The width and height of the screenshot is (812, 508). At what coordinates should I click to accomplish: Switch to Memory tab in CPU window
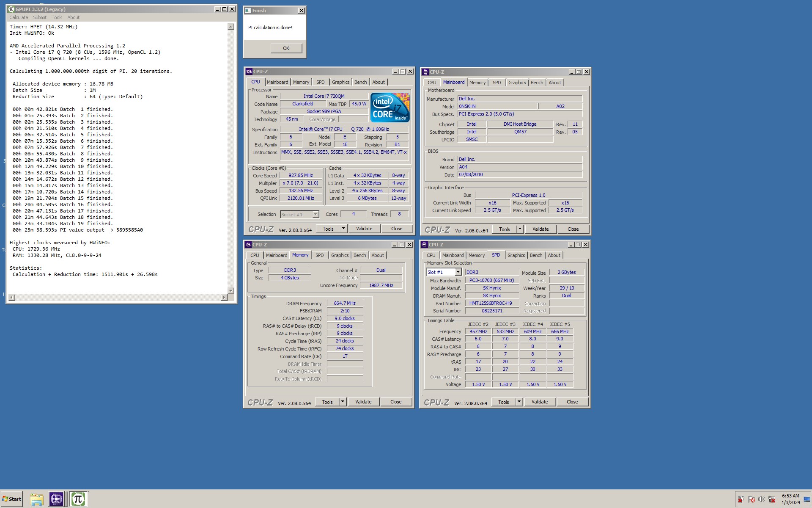301,82
